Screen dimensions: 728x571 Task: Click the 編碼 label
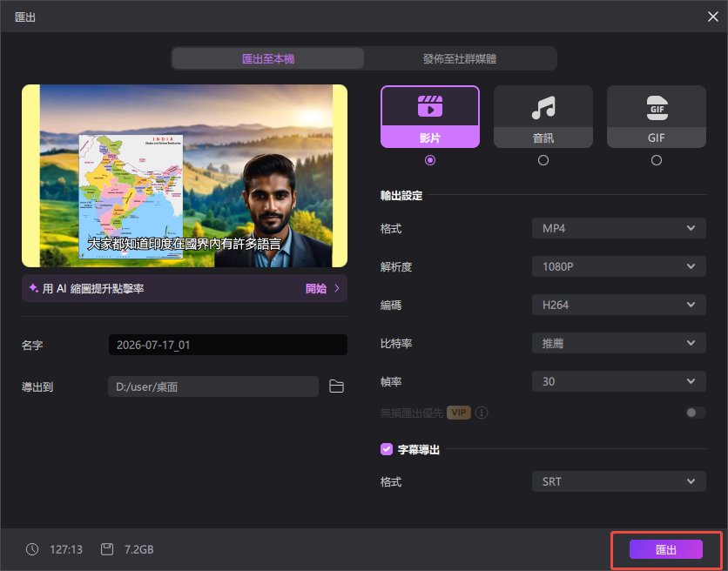[391, 305]
